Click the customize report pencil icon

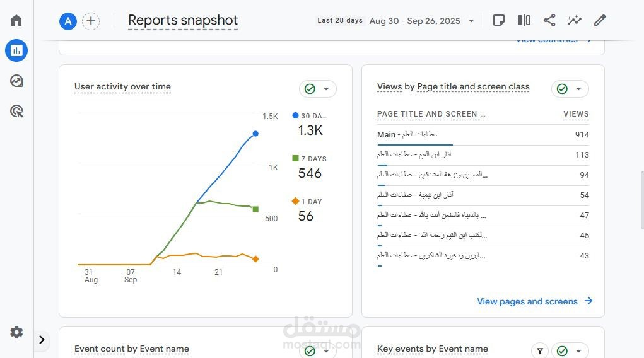[600, 20]
